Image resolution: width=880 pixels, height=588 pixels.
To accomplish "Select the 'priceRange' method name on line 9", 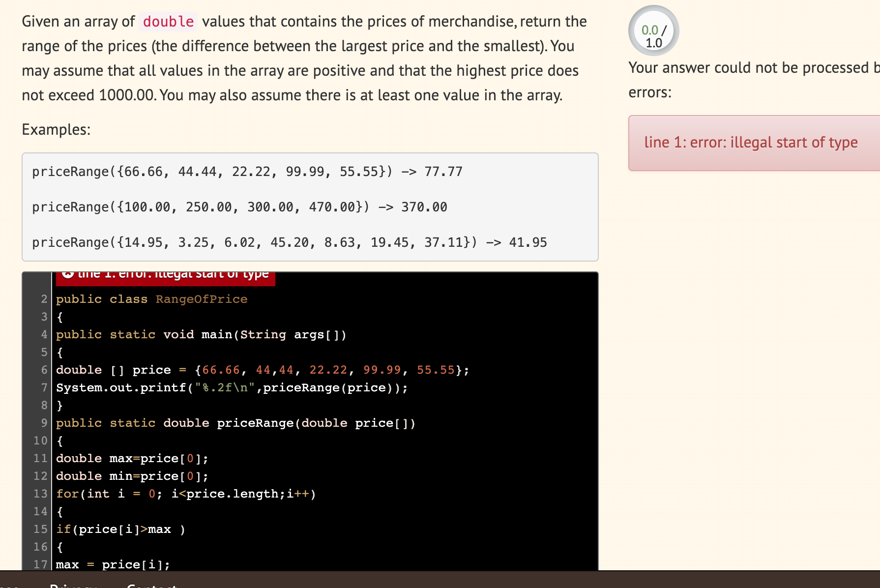I will [256, 423].
